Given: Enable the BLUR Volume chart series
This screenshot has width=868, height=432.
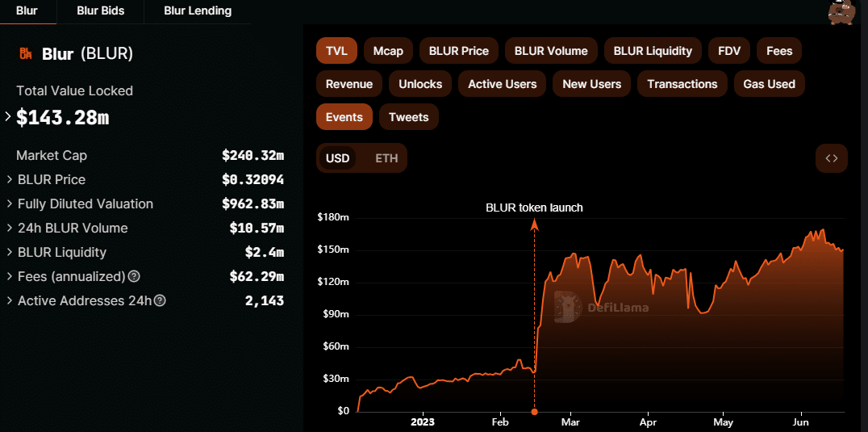Looking at the screenshot, I should (x=551, y=51).
